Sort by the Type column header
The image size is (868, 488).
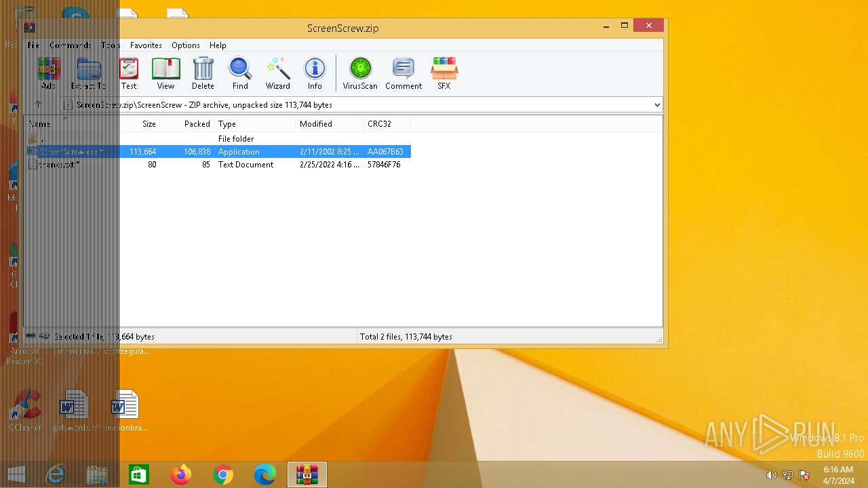(x=255, y=124)
